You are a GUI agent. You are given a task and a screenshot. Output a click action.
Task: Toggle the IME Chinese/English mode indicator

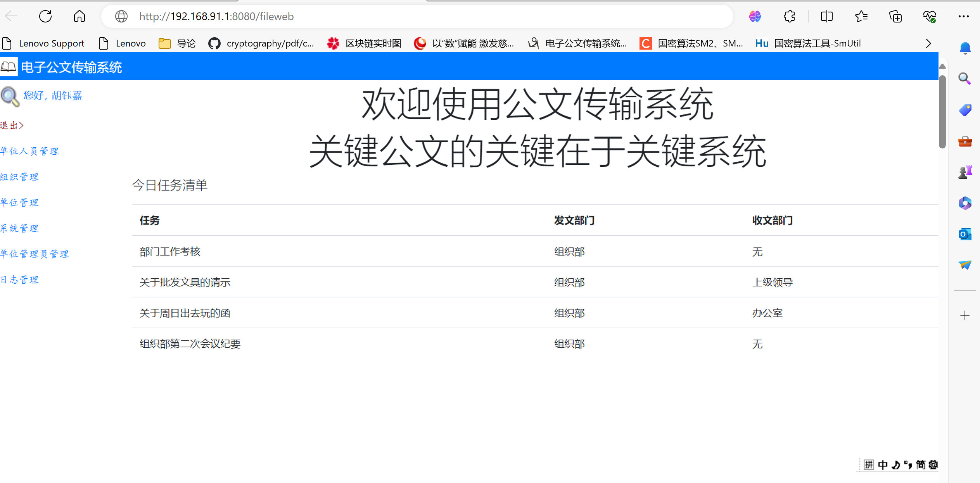(x=883, y=465)
